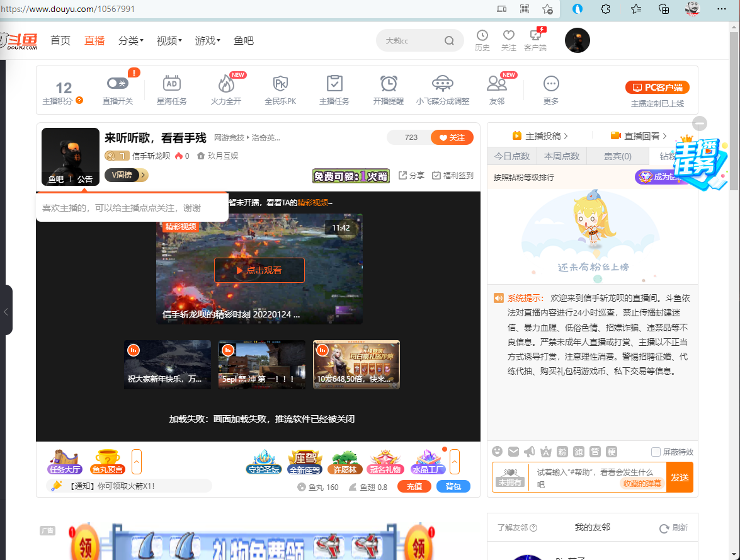This screenshot has height=560, width=740.
Task: Click the 管 manage icon in chat
Action: click(595, 452)
